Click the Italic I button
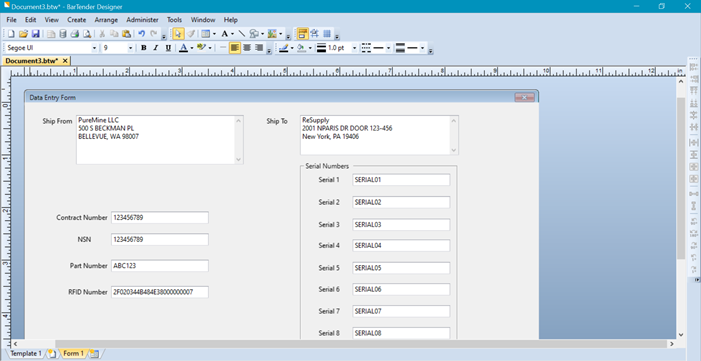Viewport: 701px width, 361px height. coord(156,48)
